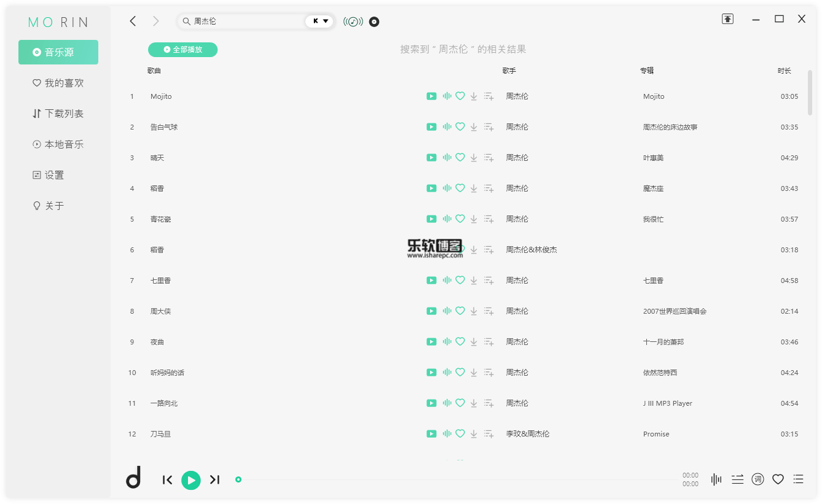Screen dimensions: 822x504
Task: Add row 6 稻香 (周杰伦&林俊杰) to queue
Action: (489, 250)
